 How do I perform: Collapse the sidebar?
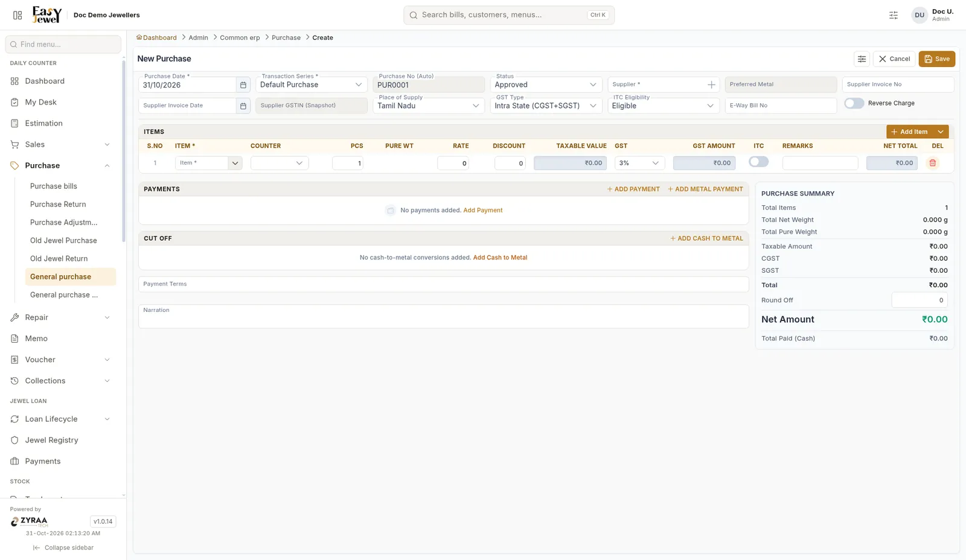pyautogui.click(x=63, y=548)
